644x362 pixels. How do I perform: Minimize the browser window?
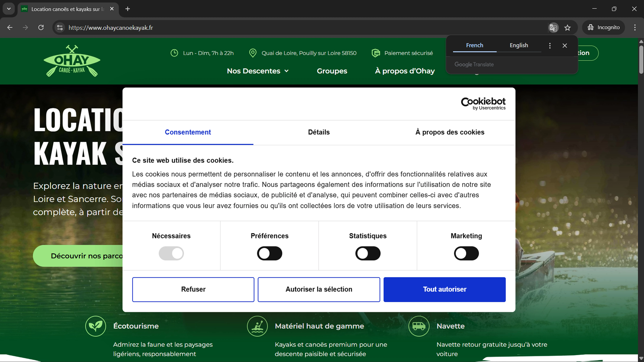[594, 9]
